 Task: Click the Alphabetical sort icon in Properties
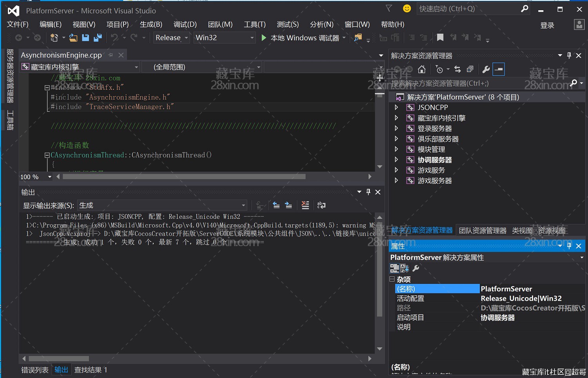405,268
